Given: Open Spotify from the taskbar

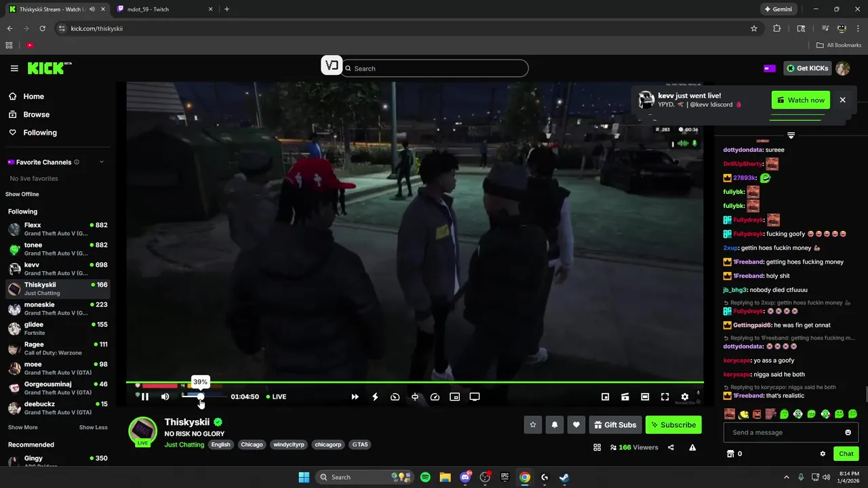Looking at the screenshot, I should click(x=425, y=477).
